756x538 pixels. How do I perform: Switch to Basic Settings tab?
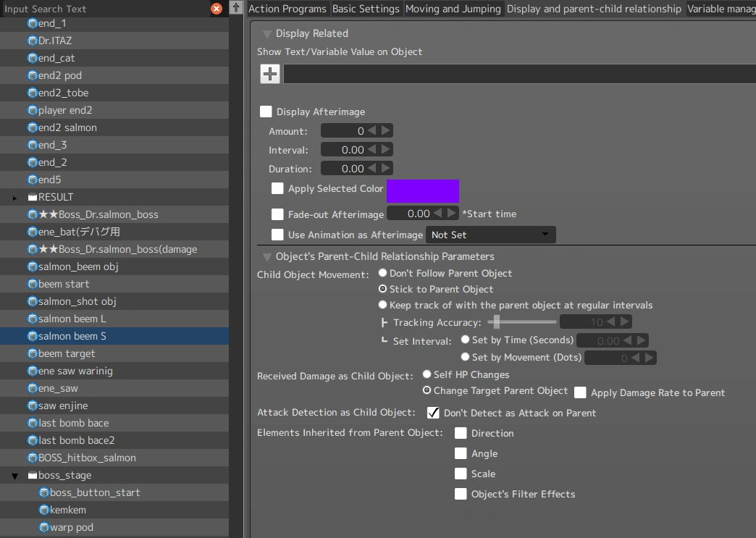[366, 9]
